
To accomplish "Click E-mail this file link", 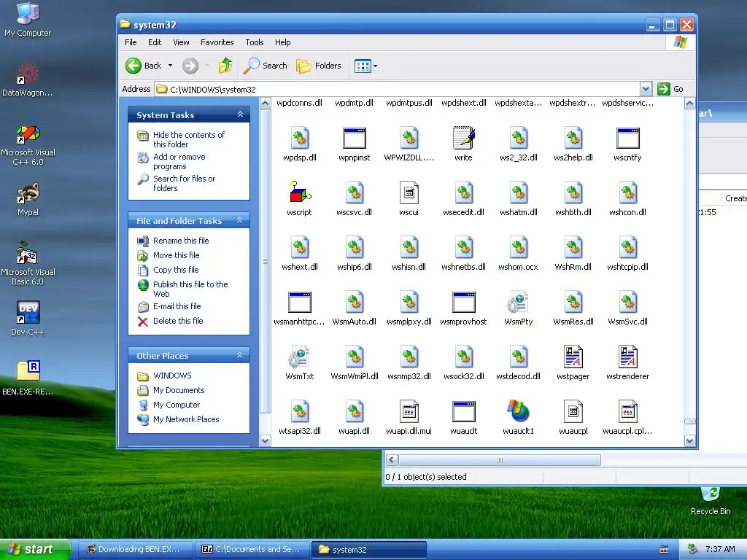I will point(177,306).
